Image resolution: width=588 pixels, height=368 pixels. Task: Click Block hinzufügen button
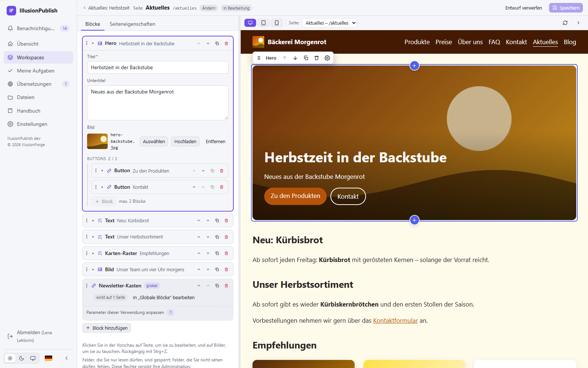[x=107, y=328]
